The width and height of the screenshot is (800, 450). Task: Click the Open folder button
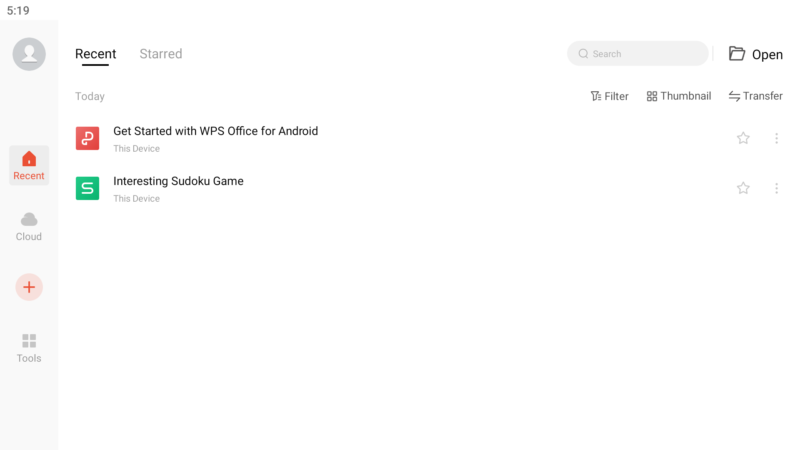click(755, 54)
